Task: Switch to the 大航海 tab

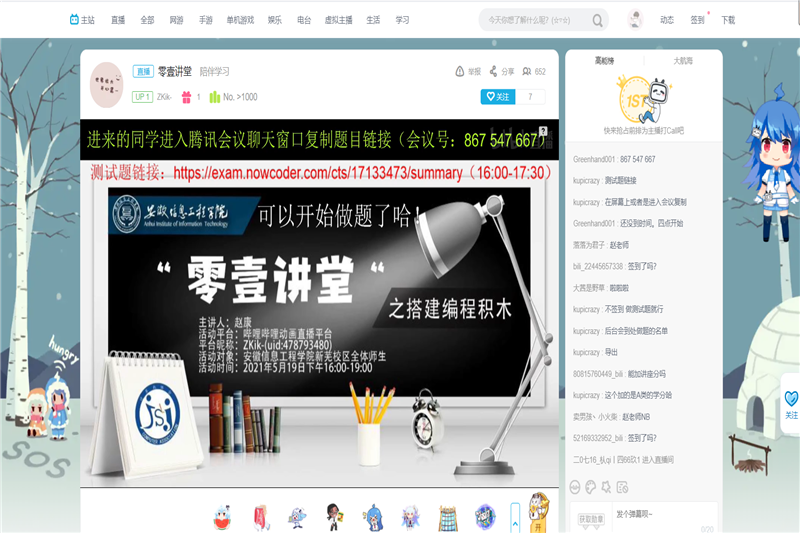Action: point(683,61)
